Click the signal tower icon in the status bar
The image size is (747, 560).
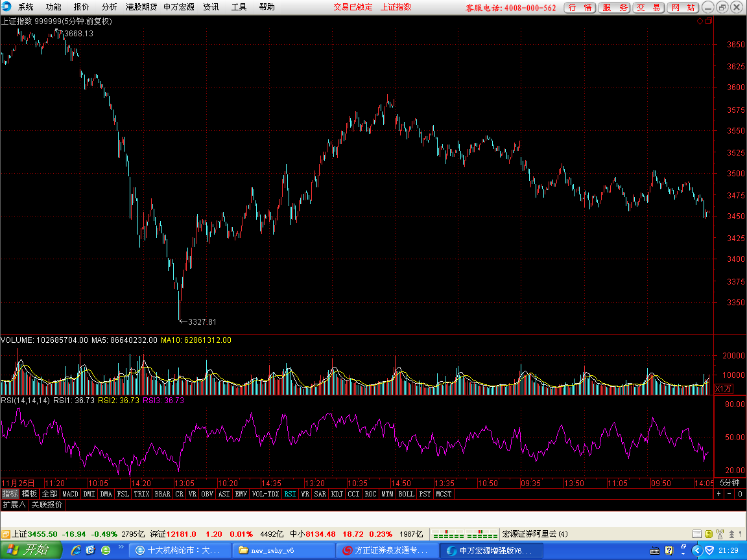point(720,534)
